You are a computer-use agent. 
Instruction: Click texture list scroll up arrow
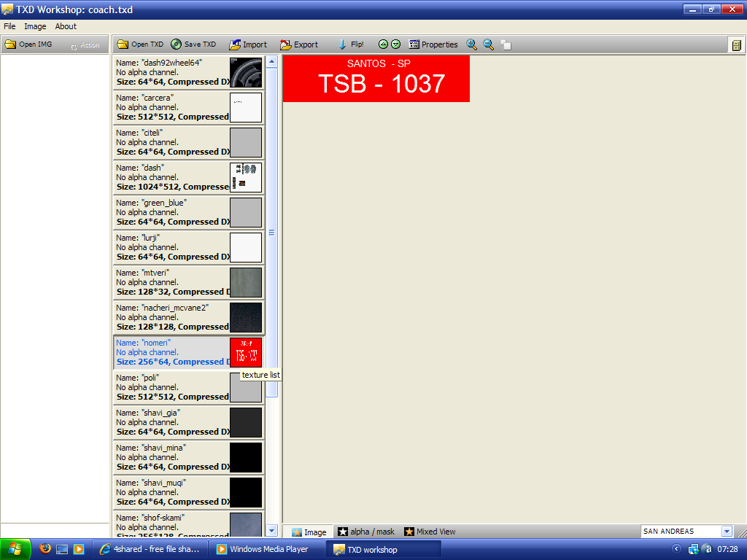click(272, 61)
